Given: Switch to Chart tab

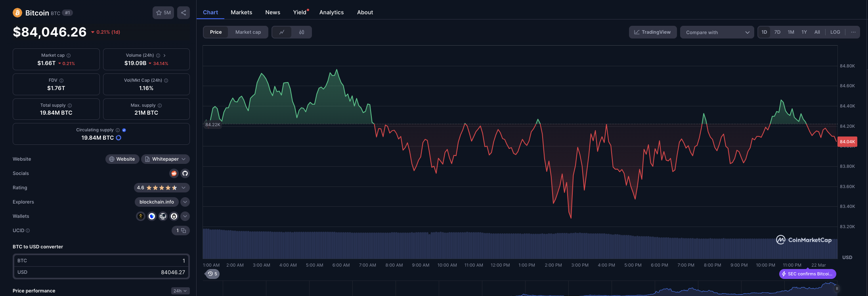Looking at the screenshot, I should coord(210,12).
